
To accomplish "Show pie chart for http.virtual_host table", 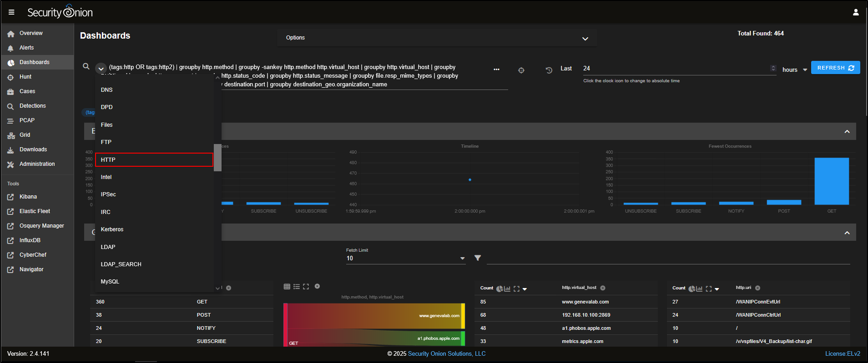I will [x=500, y=288].
